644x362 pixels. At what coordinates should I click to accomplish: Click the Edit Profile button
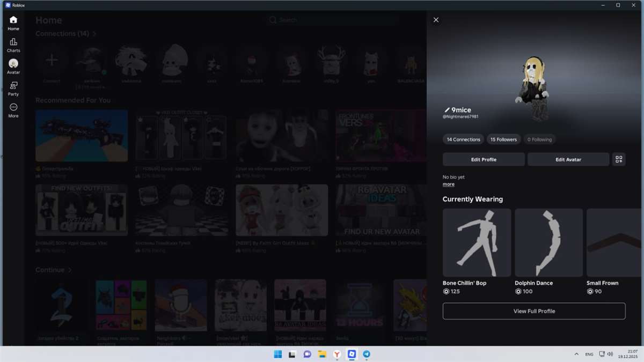coord(484,159)
